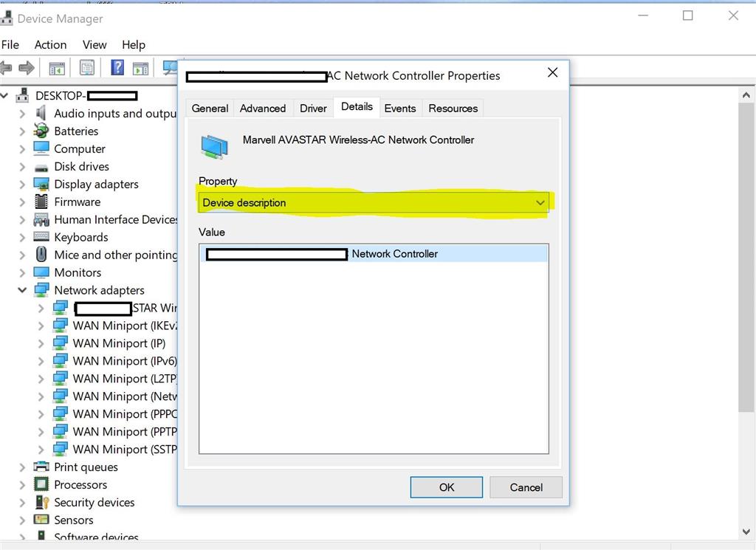Select the WAN Miniport (PPTP) tree item
Screen dimensions: 756x550
click(125, 432)
